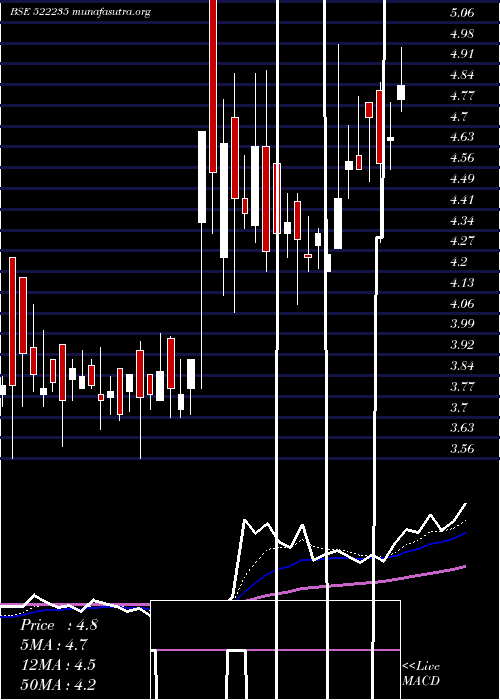Screen dimensions: 500x700
Task: Click the 4.84 price axis label
Action: (462, 75)
